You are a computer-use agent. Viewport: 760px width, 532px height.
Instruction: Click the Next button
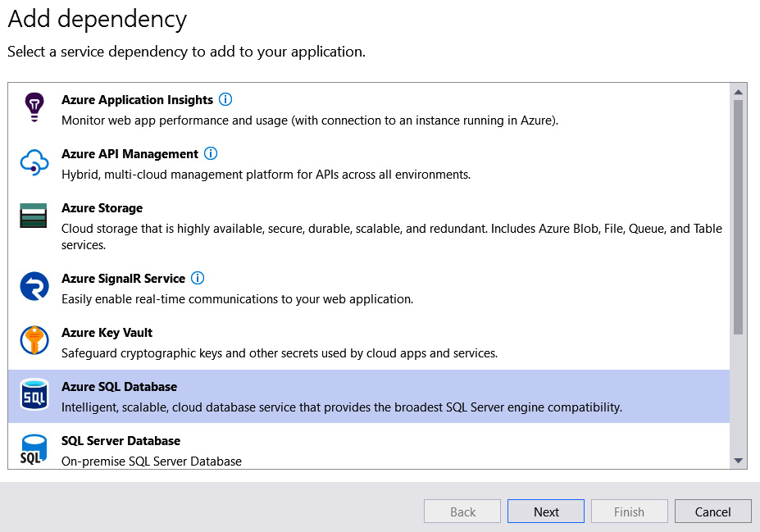545,511
